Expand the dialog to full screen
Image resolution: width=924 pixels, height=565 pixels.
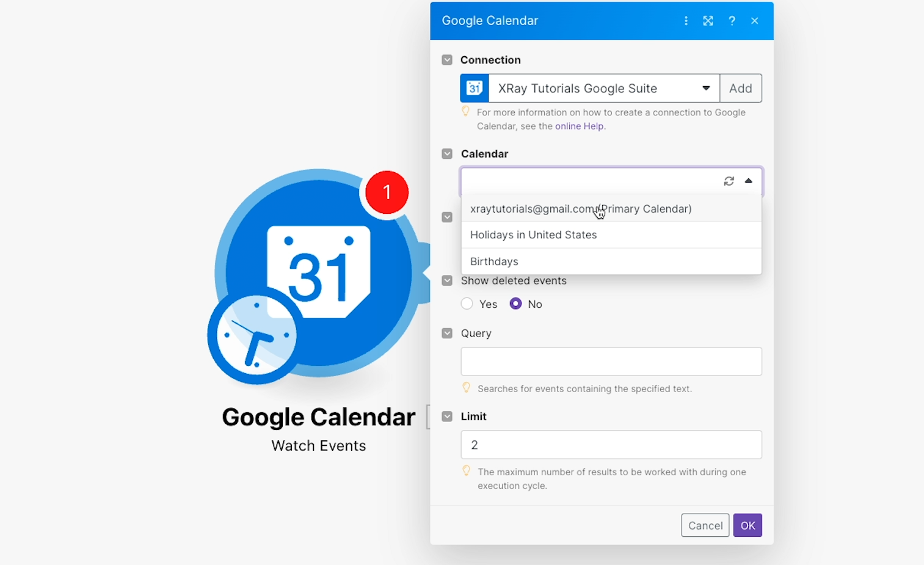[x=708, y=21]
